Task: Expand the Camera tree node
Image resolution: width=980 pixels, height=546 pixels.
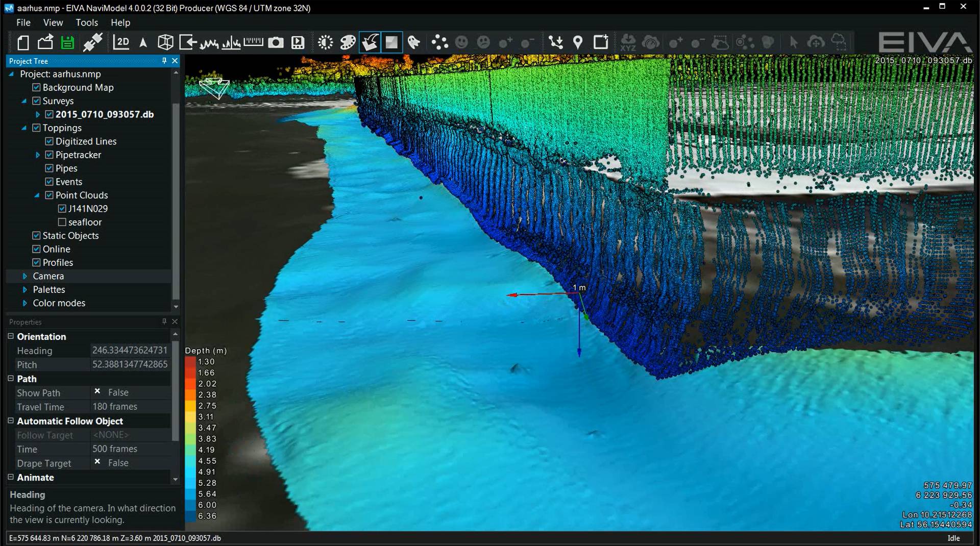Action: [x=24, y=276]
